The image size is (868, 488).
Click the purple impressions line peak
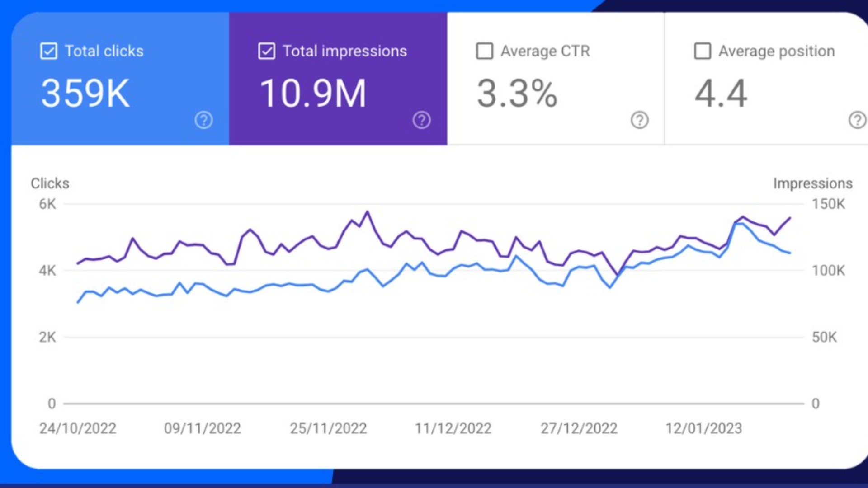click(367, 211)
